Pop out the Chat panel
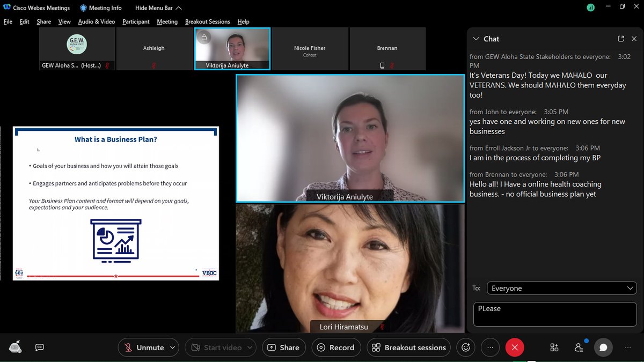Viewport: 644px width, 362px height. [x=621, y=39]
